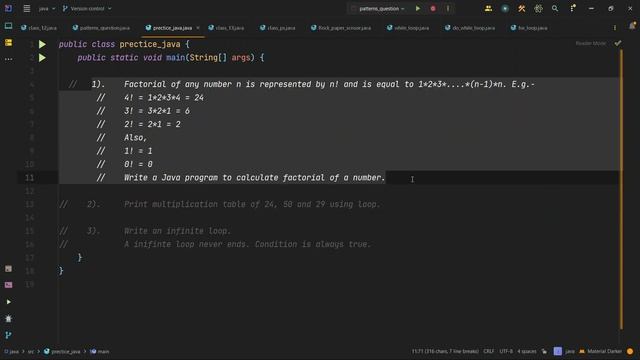Open the IntelliJ main hamburger menu
Image resolution: width=640 pixels, height=360 pixels.
coord(27,8)
